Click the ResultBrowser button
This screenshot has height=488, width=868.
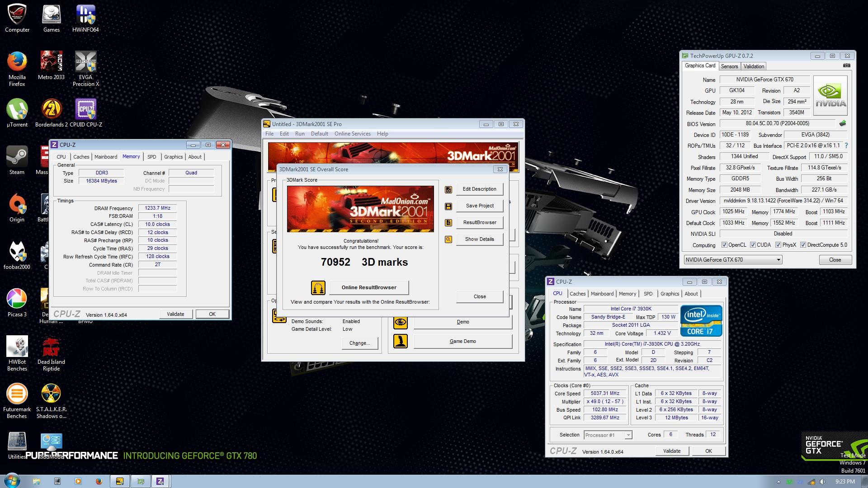pyautogui.click(x=479, y=222)
